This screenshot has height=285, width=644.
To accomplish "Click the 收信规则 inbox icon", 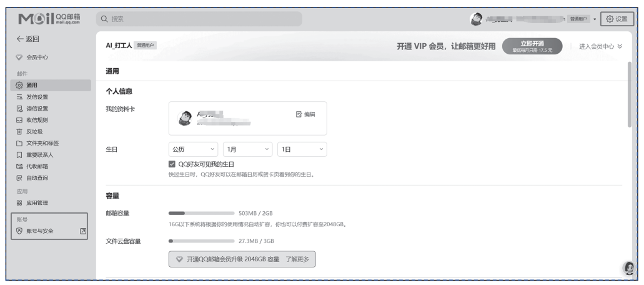I will pos(19,121).
